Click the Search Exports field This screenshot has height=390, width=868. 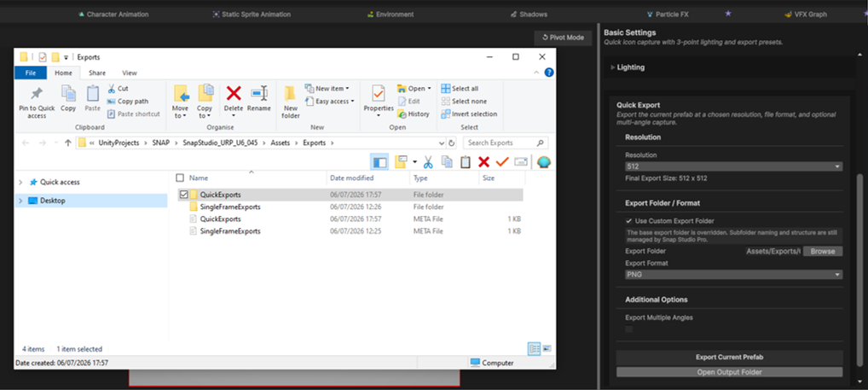click(x=506, y=143)
